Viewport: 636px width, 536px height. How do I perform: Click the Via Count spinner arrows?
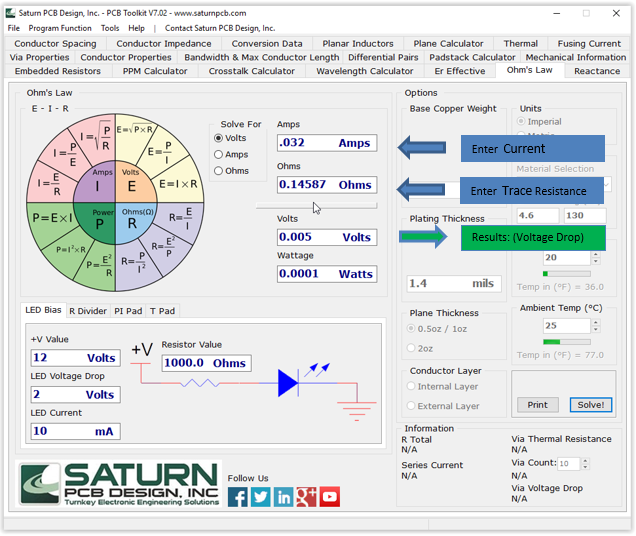pyautogui.click(x=585, y=463)
